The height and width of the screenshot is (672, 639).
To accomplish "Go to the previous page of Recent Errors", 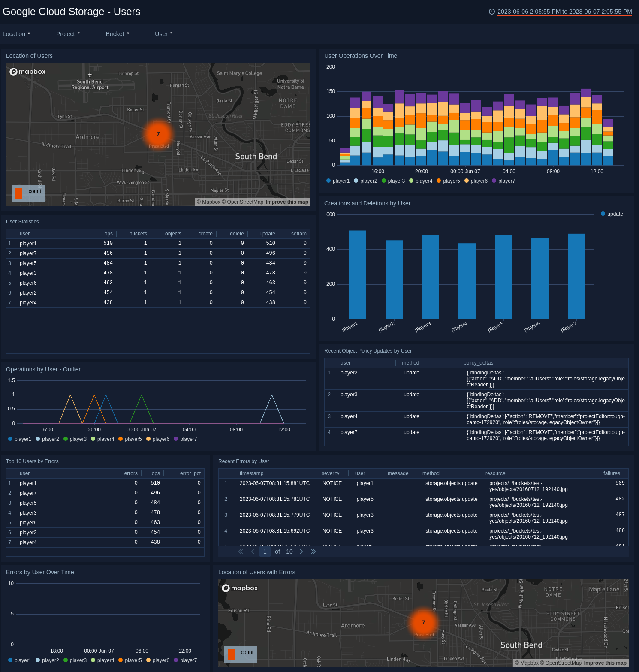I will pos(253,551).
